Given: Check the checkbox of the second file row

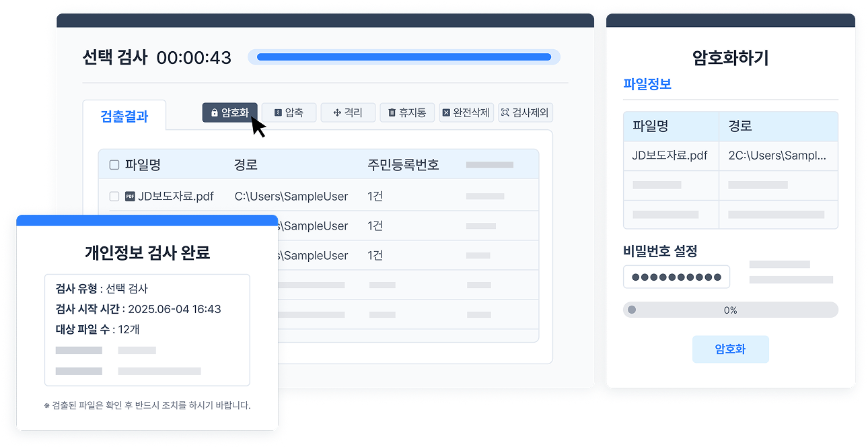Looking at the screenshot, I should tap(114, 226).
